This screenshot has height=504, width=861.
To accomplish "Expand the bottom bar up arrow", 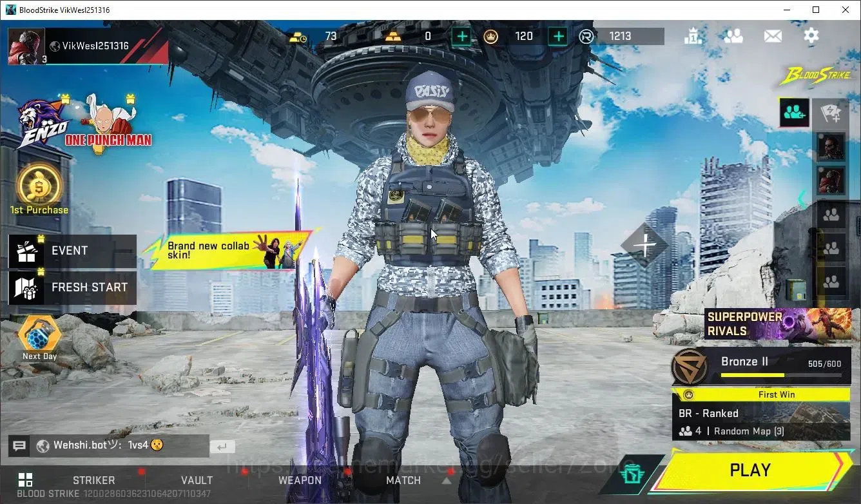I will [447, 481].
